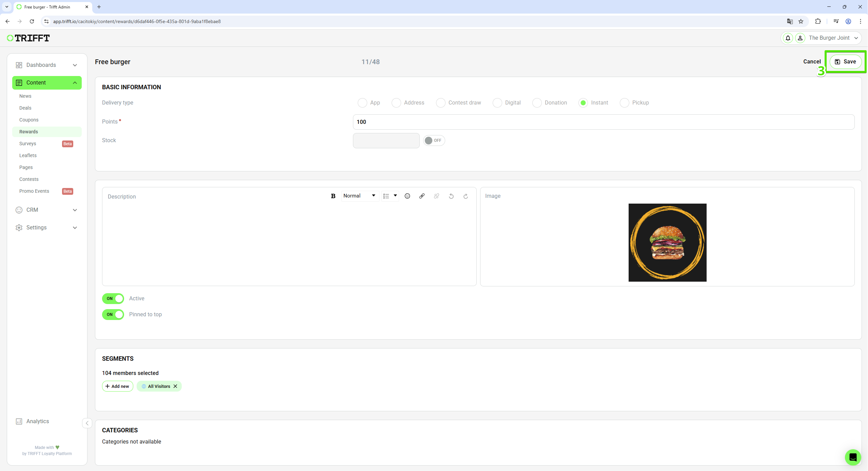Turn off the Pinned to top toggle

pyautogui.click(x=113, y=315)
